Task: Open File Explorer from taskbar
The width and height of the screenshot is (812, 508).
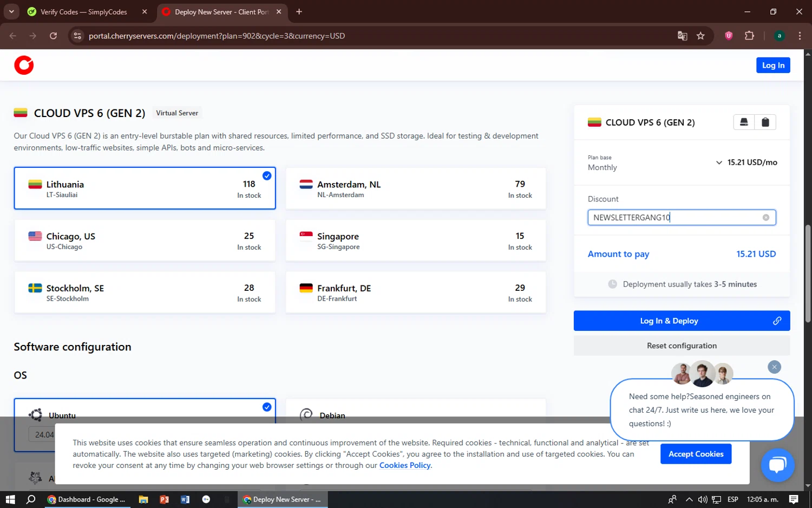Action: [x=143, y=499]
